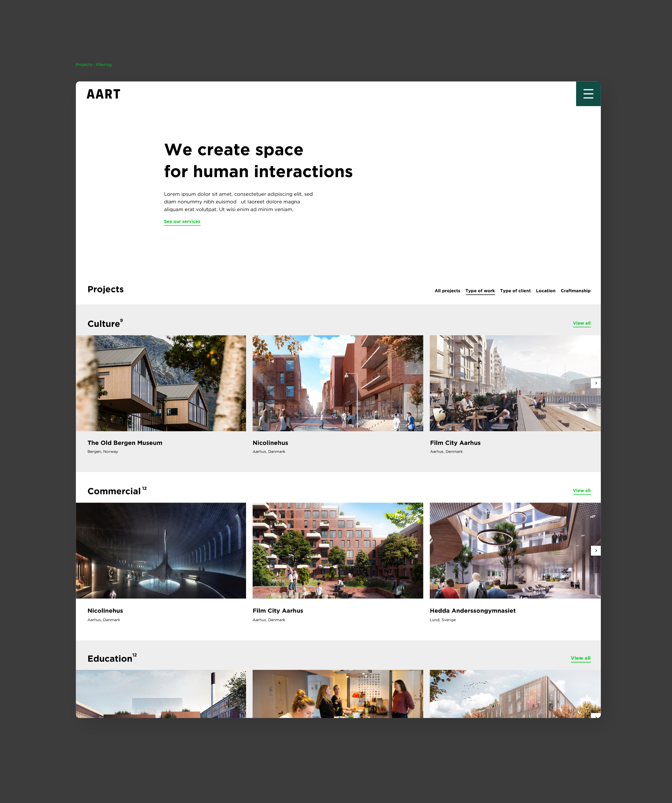Click the Hedda Anderssongymnasiet project title

coord(472,611)
